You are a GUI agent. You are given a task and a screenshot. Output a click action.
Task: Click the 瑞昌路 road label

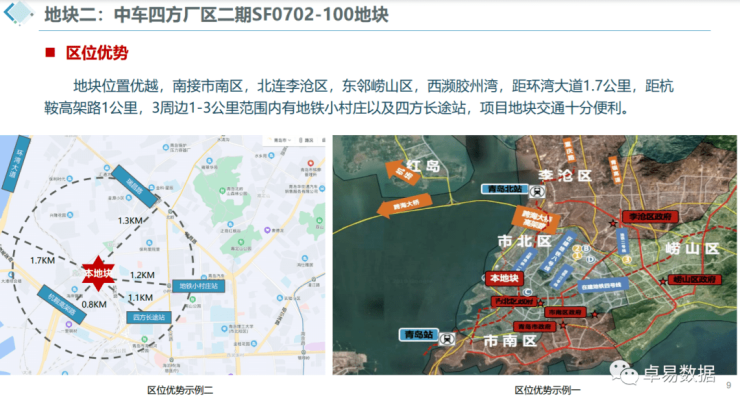click(135, 187)
